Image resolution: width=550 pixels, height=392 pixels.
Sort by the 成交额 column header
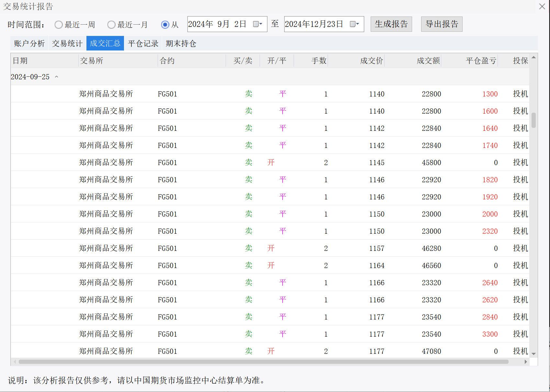[x=413, y=61]
